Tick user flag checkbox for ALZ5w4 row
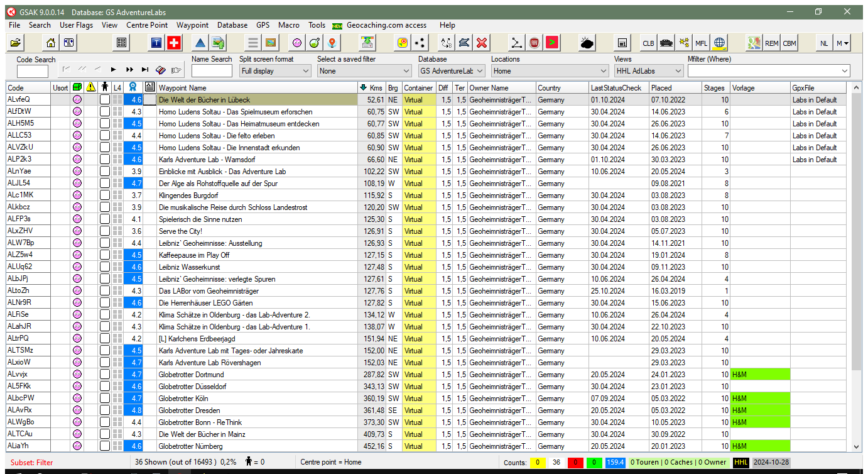This screenshot has width=868, height=474. 104,255
